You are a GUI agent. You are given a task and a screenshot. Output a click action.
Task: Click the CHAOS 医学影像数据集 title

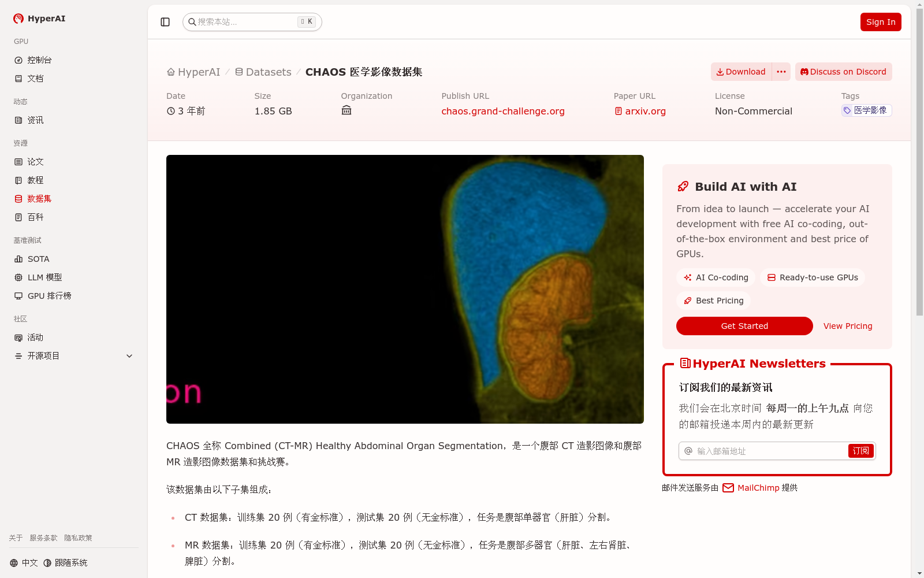tap(364, 72)
